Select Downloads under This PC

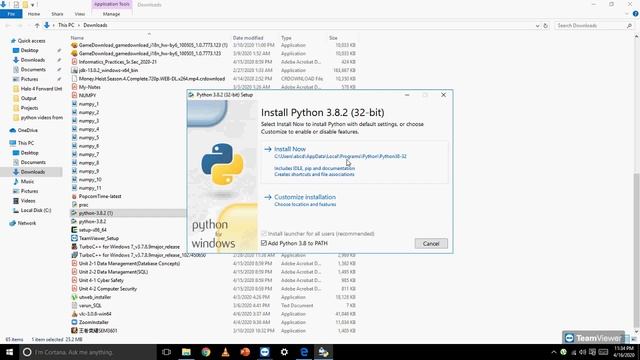[33, 172]
